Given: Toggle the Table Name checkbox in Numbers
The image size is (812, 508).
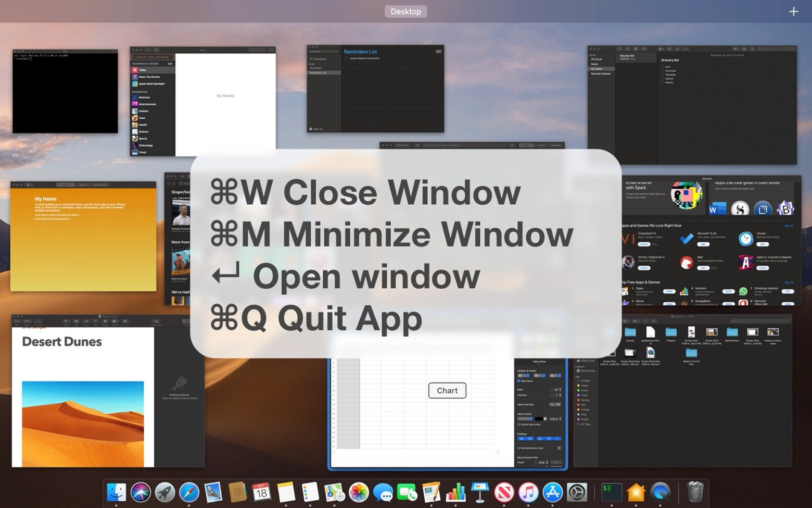Looking at the screenshot, I should [518, 381].
